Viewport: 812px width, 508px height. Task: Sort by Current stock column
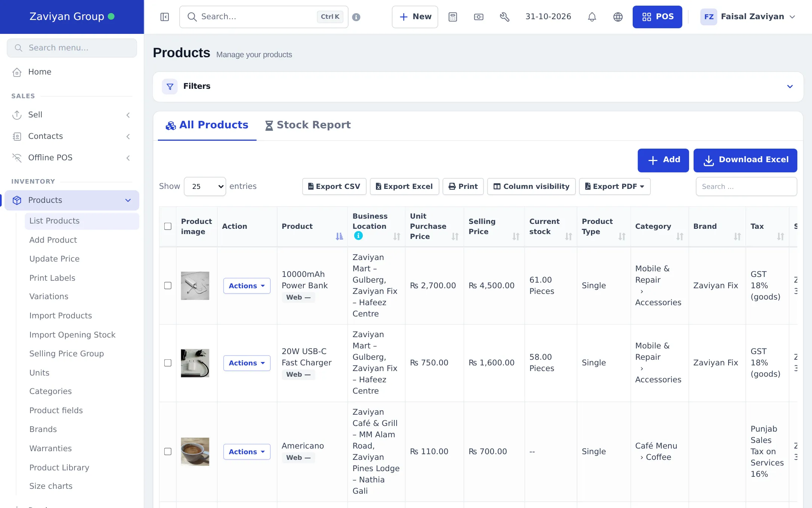(568, 236)
